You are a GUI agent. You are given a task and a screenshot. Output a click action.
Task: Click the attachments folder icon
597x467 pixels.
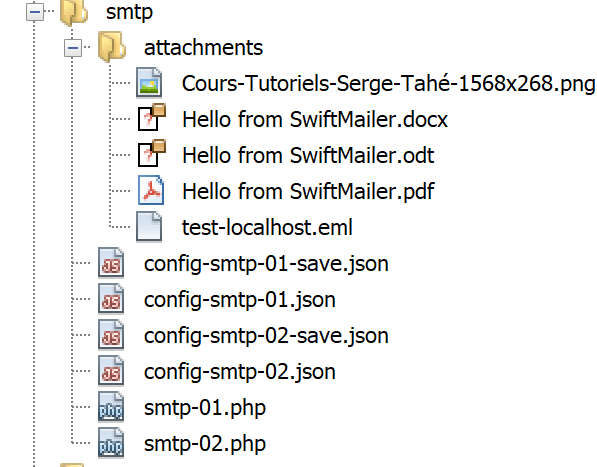click(112, 47)
